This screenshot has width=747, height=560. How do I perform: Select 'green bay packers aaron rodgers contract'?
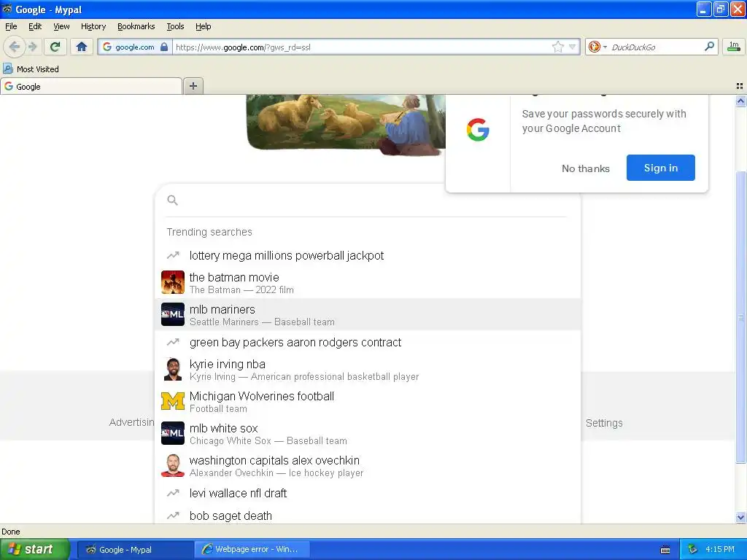[368, 342]
